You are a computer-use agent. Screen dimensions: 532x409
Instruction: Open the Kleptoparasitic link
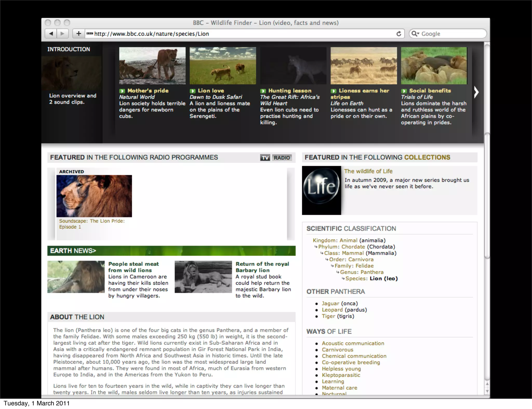341,375
